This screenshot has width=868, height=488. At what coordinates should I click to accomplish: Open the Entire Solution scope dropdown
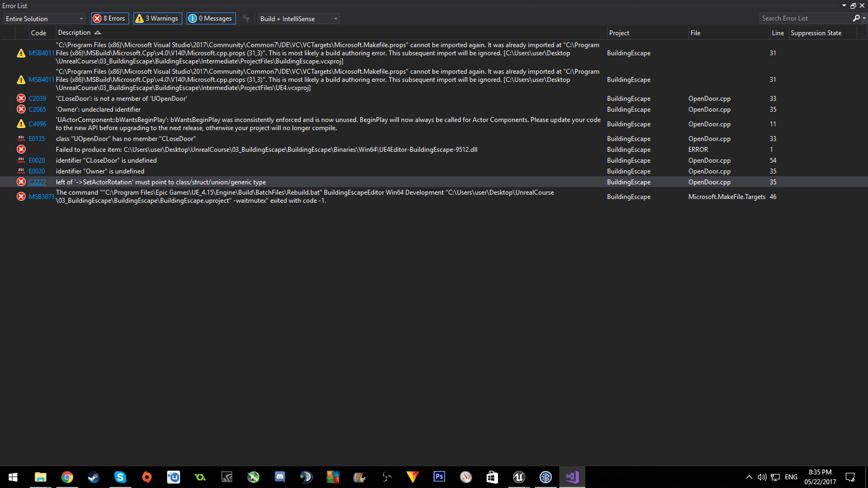point(44,18)
